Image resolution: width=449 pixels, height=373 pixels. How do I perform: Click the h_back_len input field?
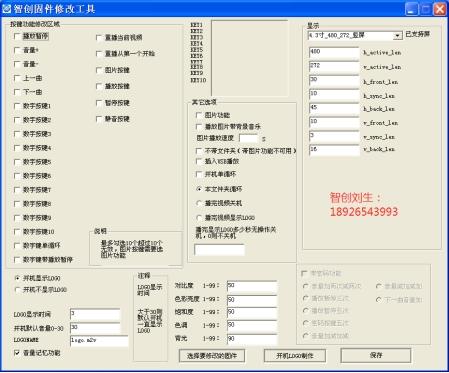coord(334,109)
